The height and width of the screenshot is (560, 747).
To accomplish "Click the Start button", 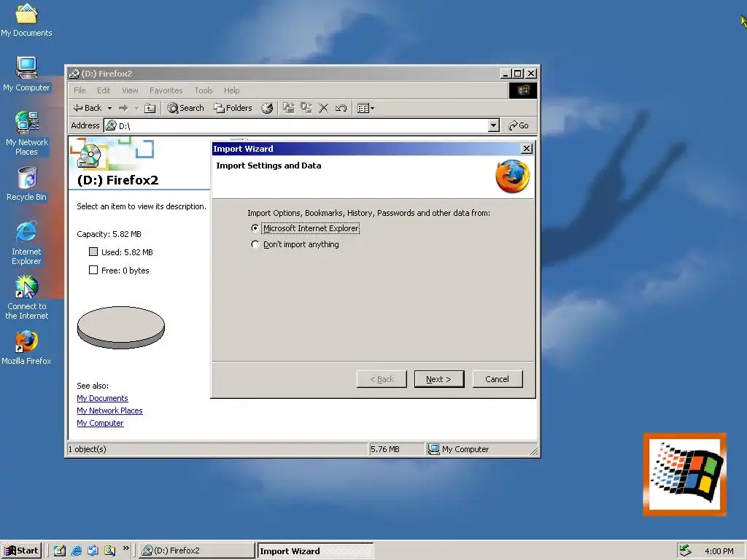I will coord(21,551).
